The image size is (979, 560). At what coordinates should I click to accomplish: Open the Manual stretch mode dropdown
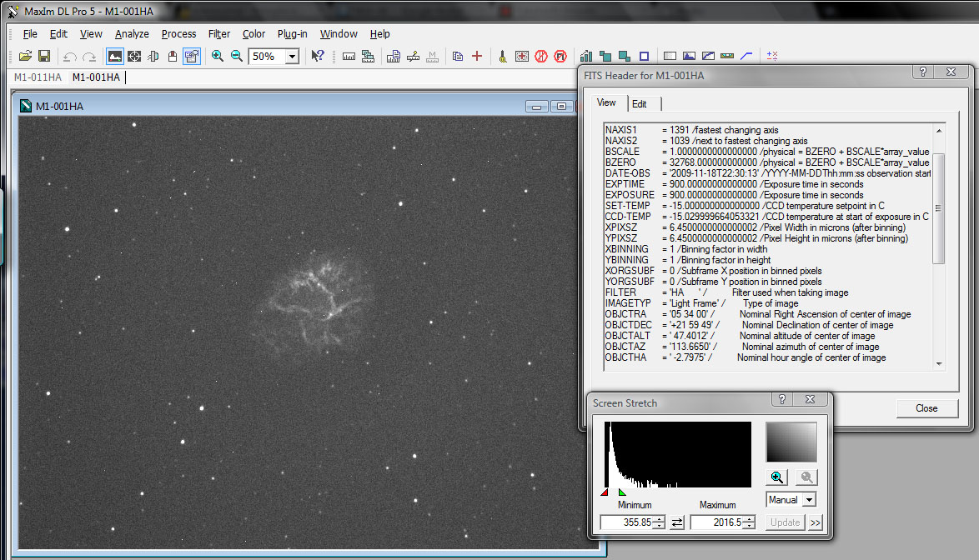809,500
